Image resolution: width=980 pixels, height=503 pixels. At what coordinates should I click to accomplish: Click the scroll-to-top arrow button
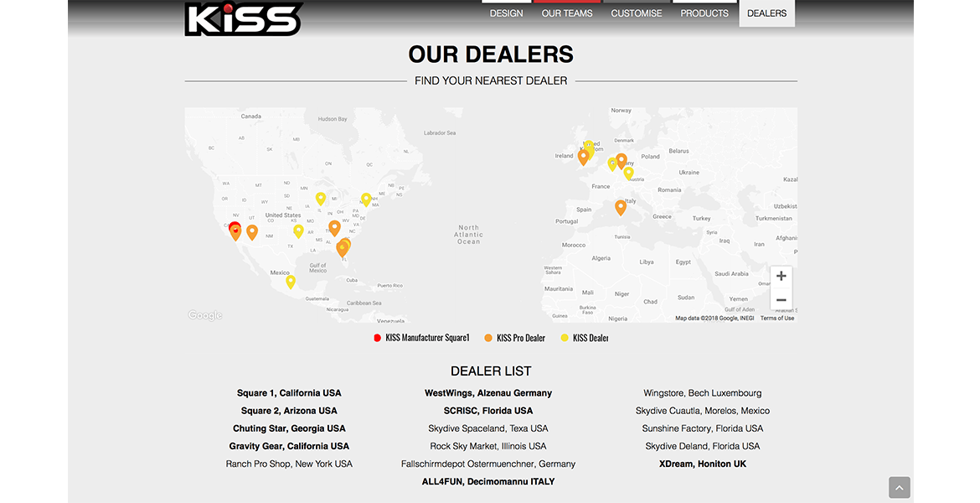pos(900,487)
